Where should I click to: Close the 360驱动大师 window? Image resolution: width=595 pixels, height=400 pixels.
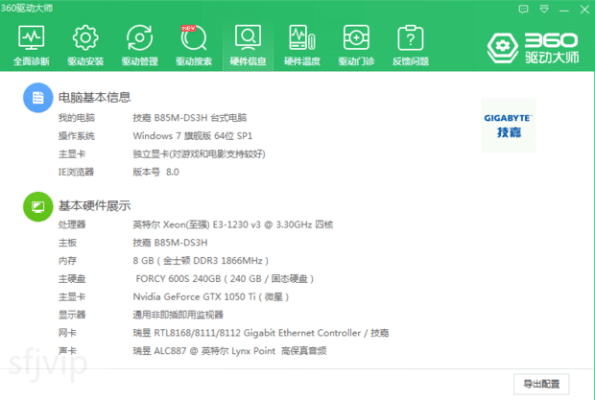[x=584, y=9]
